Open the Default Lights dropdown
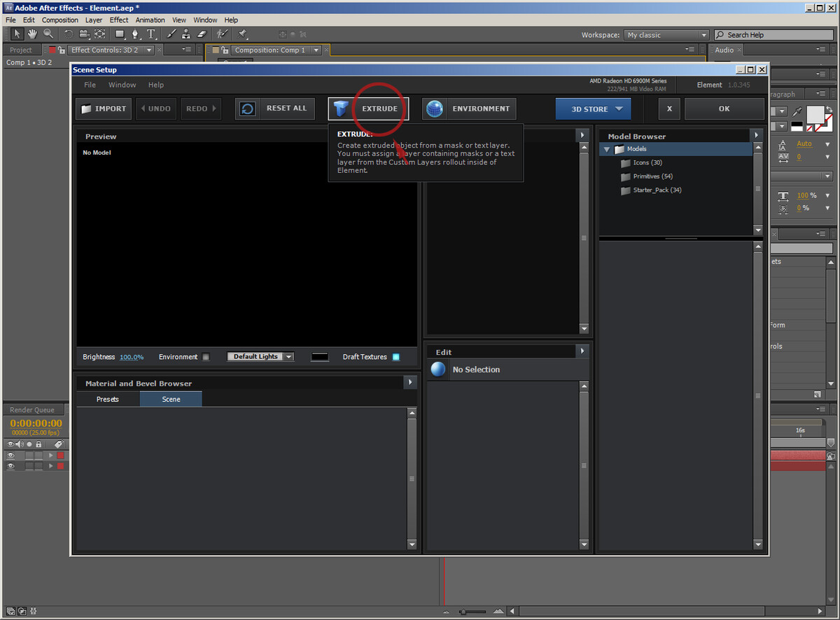 (260, 357)
